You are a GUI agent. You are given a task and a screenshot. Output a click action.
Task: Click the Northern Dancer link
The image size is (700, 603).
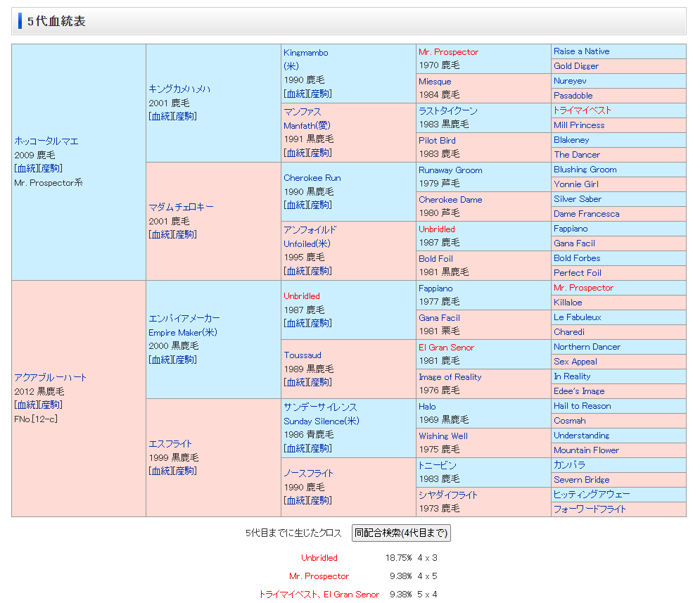pyautogui.click(x=587, y=347)
